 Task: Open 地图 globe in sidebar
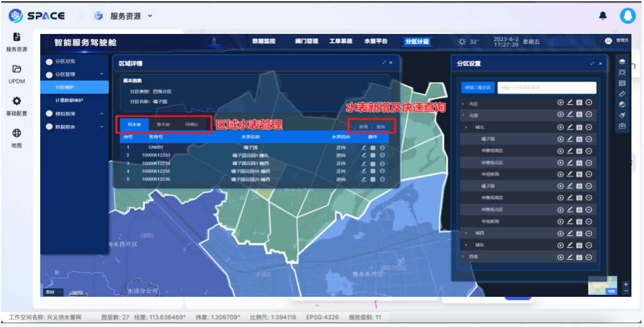(x=16, y=138)
